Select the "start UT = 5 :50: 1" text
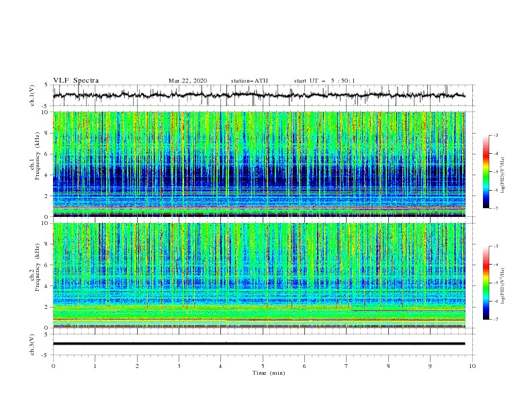 324,81
